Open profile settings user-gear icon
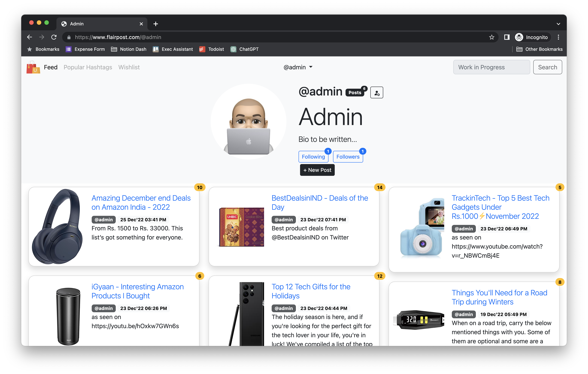The width and height of the screenshot is (588, 374). [377, 92]
